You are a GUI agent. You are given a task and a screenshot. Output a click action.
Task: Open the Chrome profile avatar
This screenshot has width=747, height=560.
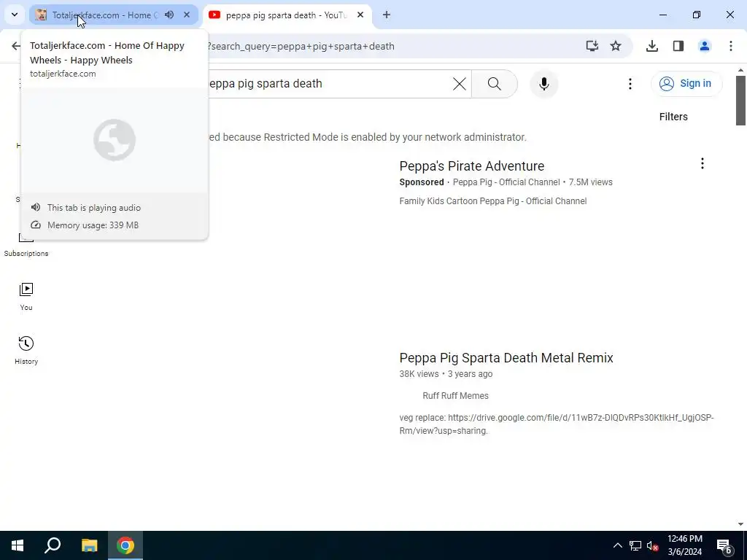[704, 46]
